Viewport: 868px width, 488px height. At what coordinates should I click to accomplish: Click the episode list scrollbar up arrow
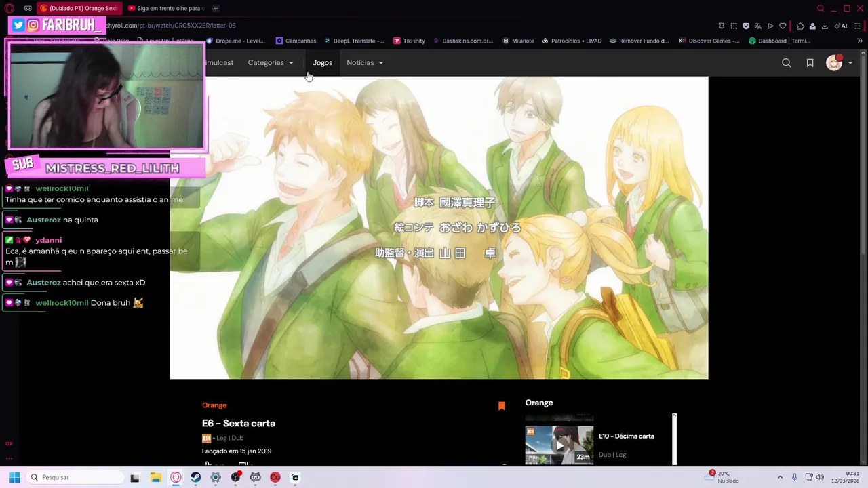coord(674,416)
